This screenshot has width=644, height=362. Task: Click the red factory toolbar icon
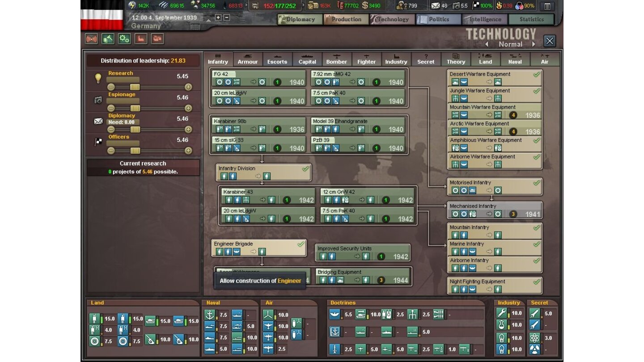(x=141, y=39)
